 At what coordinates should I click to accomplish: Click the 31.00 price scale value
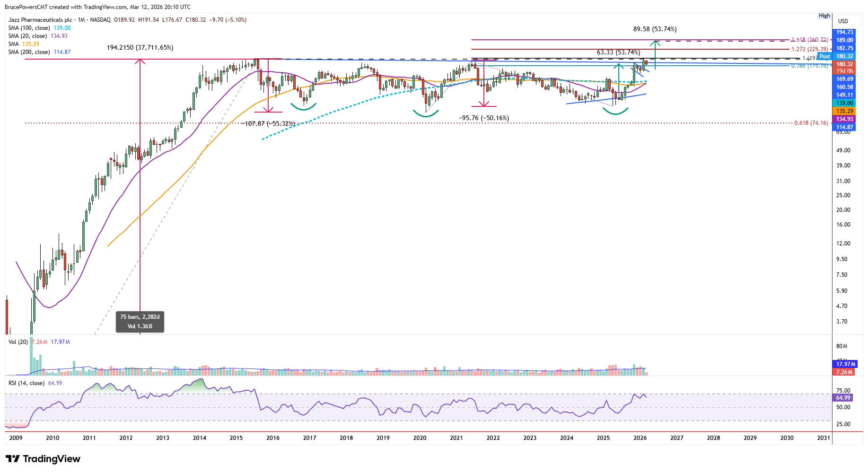[843, 181]
